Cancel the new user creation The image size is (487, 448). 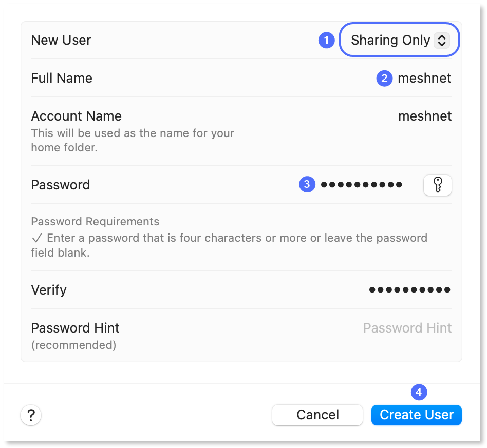click(x=317, y=415)
